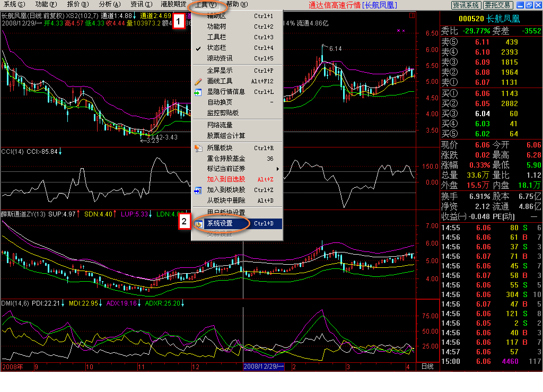This screenshot has width=543, height=392.
Task: Click the ADXR:25.20 value label
Action: [x=162, y=303]
